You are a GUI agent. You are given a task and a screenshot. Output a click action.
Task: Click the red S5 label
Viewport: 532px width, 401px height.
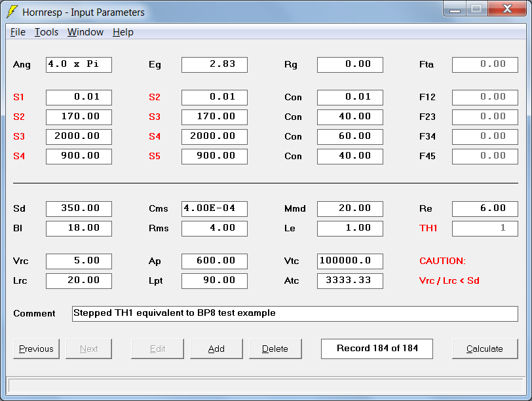pos(155,157)
